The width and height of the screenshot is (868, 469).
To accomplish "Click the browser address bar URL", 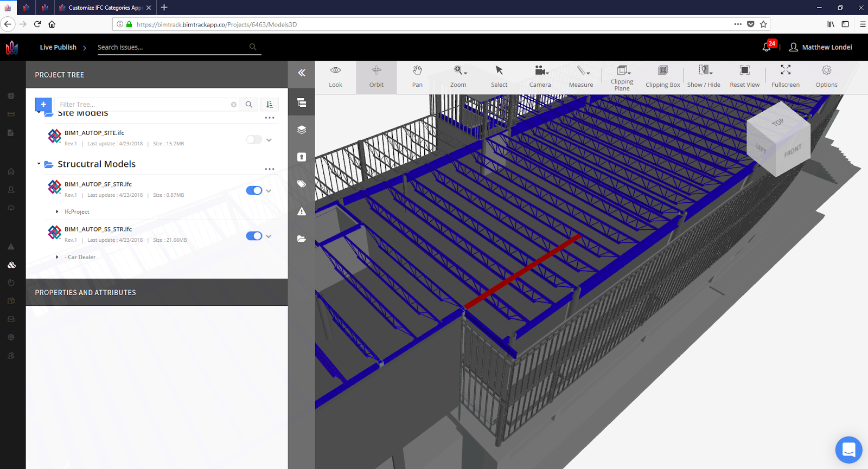I will coord(216,24).
